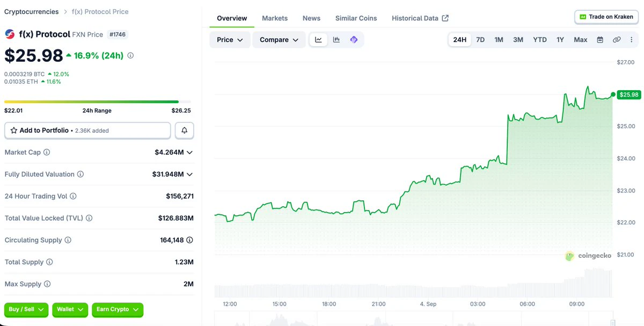Click the f(x) Protocol coin logo
The height and width of the screenshot is (326, 644).
point(10,34)
